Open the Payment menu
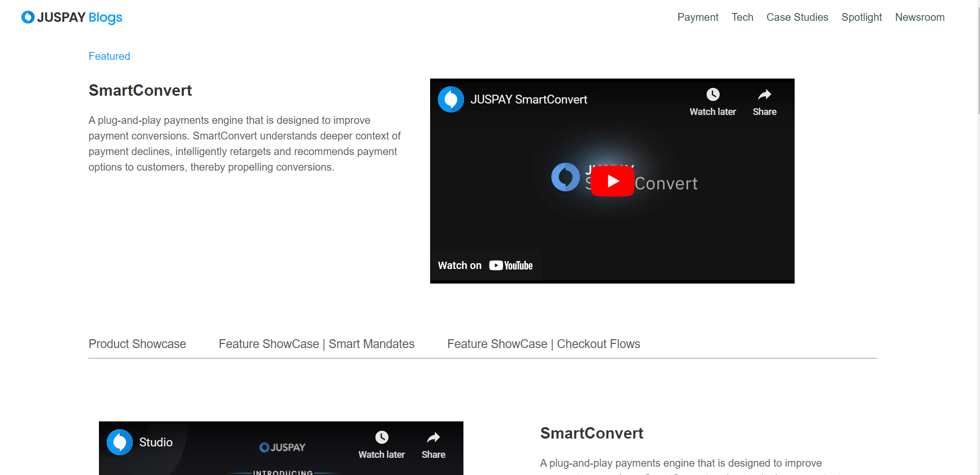The image size is (980, 475). (x=698, y=17)
